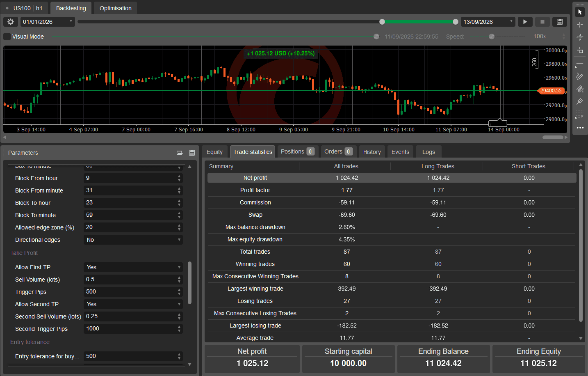Image resolution: width=588 pixels, height=376 pixels.
Task: Click the chart horizontal scrollbar
Action: click(553, 137)
